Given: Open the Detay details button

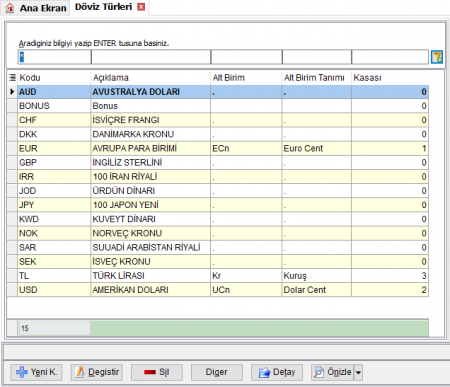Looking at the screenshot, I should (277, 372).
